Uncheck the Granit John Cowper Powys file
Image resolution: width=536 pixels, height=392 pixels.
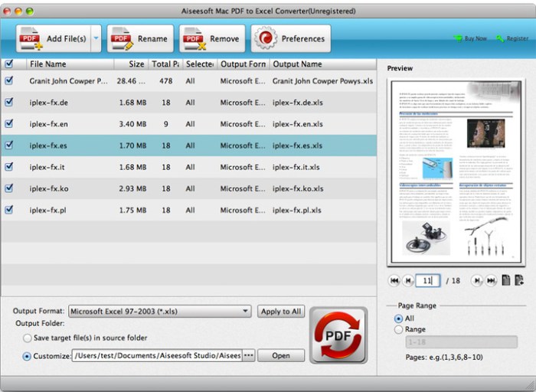pos(9,80)
